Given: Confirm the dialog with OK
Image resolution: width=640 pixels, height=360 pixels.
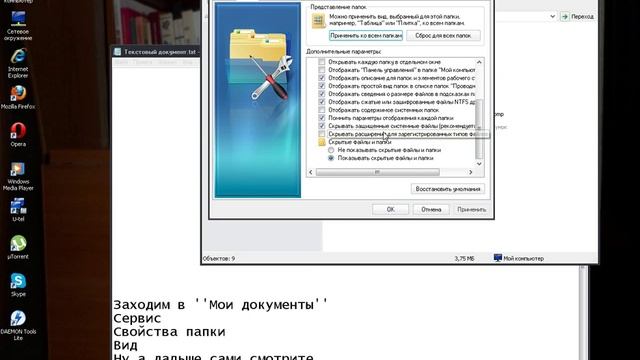Looking at the screenshot, I should click(x=390, y=209).
